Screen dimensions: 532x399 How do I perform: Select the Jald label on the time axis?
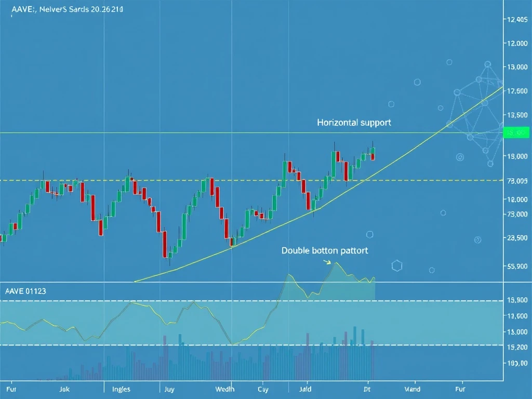tap(305, 389)
